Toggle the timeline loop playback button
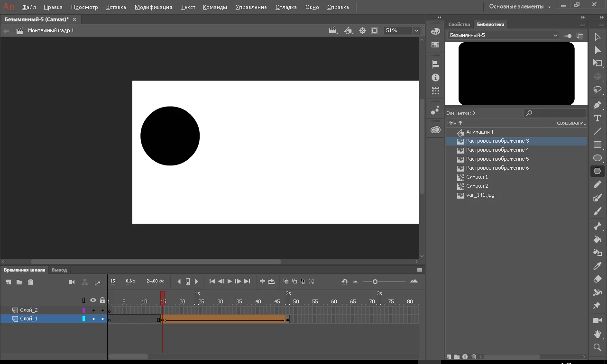 click(x=271, y=282)
